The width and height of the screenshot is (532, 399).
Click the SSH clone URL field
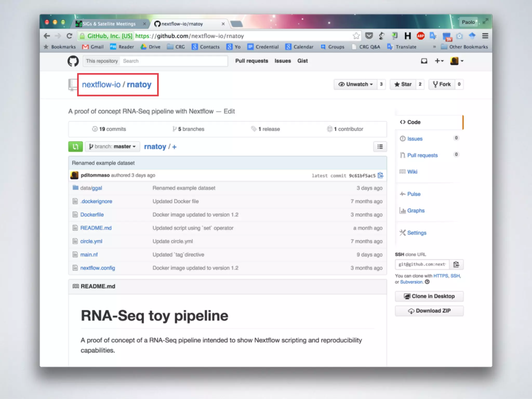pos(422,264)
